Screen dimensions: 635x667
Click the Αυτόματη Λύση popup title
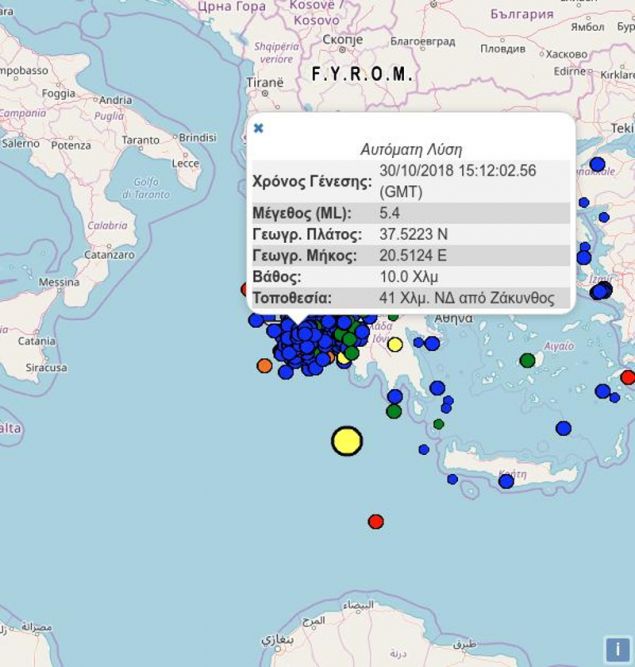pos(411,149)
